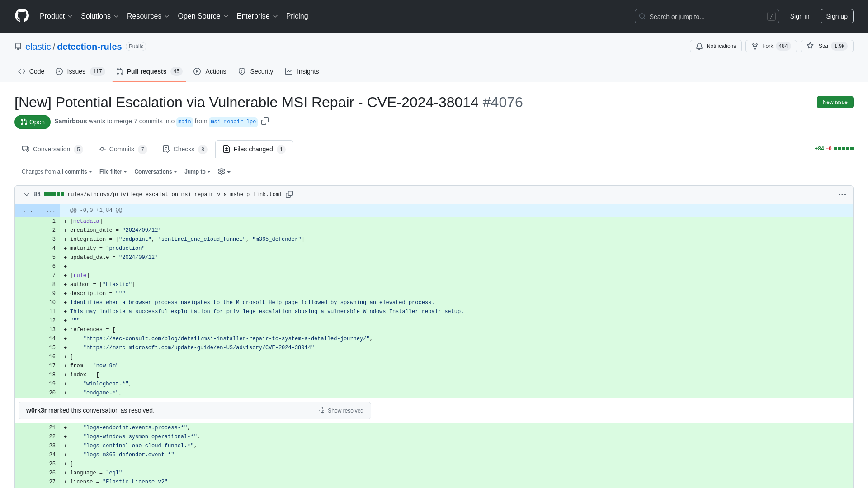Click the #4076 pull request number
The width and height of the screenshot is (868, 488).
503,102
